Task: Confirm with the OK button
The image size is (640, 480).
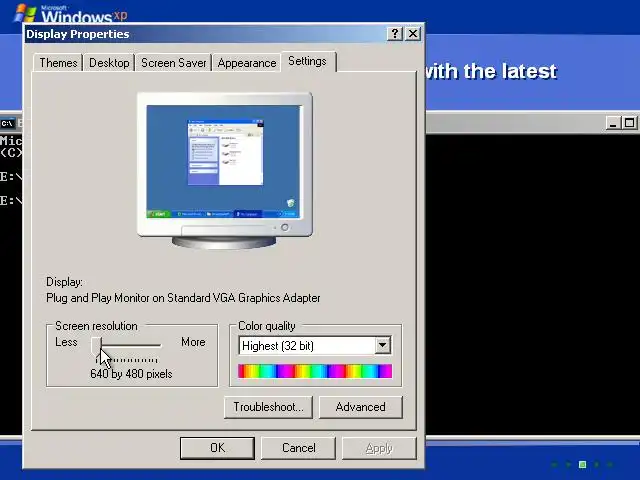Action: (x=217, y=448)
